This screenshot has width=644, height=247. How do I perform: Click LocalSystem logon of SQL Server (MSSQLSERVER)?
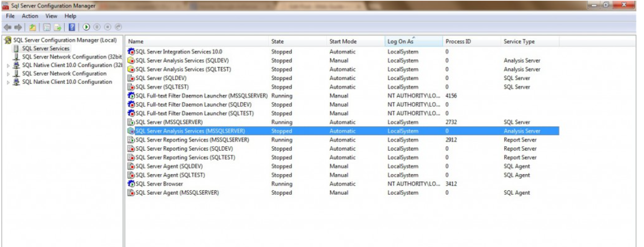point(403,122)
